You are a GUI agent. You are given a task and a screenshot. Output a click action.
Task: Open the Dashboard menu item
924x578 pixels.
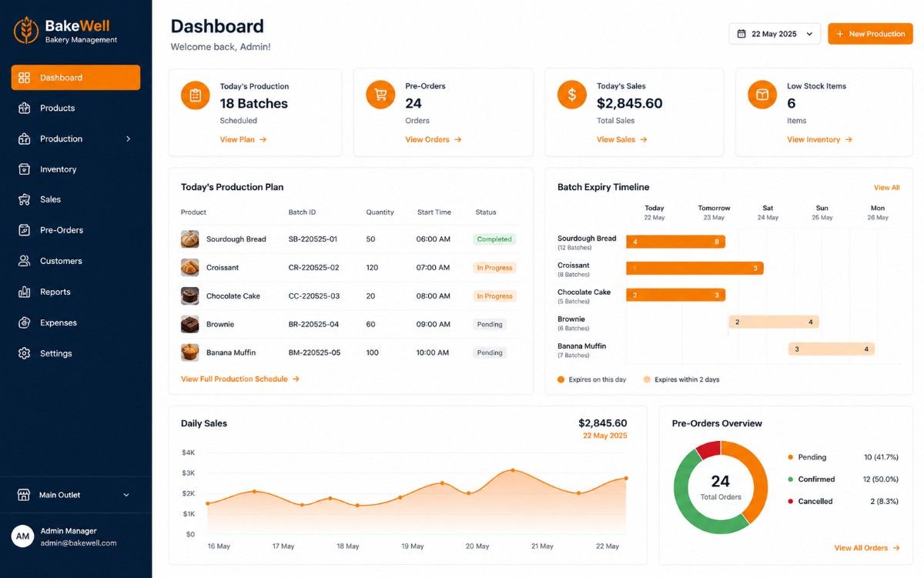pyautogui.click(x=75, y=78)
